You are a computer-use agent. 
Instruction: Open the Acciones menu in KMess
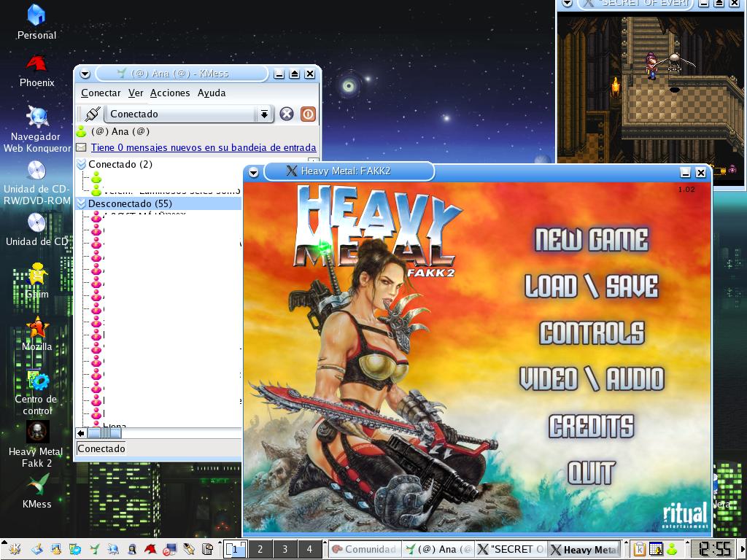pyautogui.click(x=169, y=93)
